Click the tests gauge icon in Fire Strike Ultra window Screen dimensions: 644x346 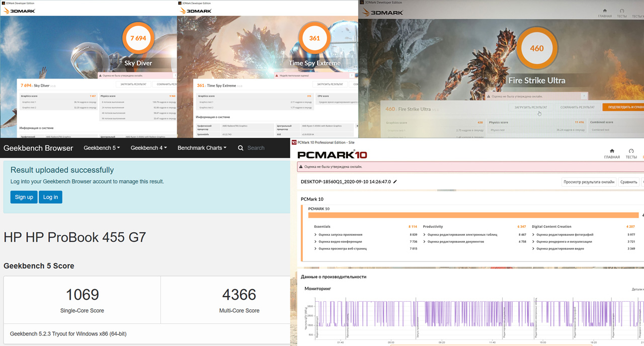[622, 10]
